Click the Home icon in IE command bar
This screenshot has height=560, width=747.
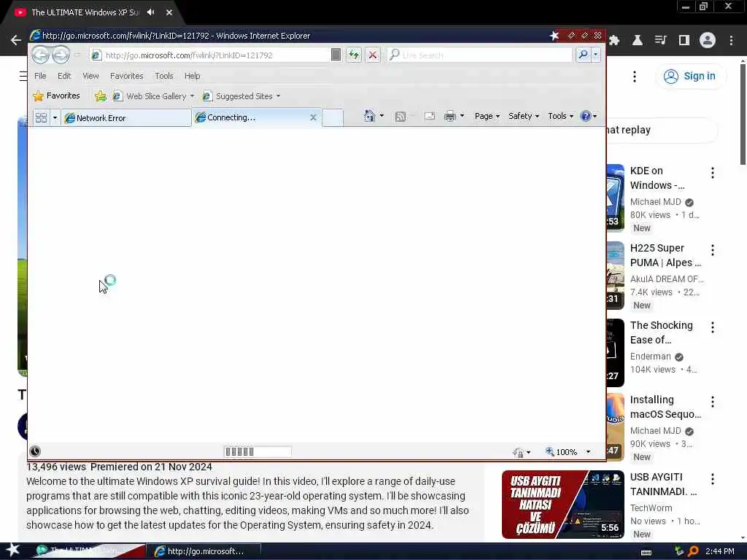[x=370, y=116]
